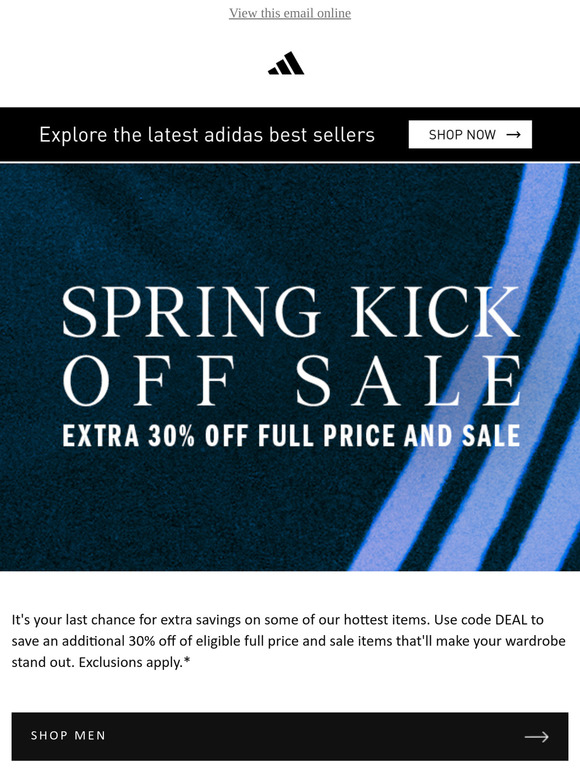Image resolution: width=580 pixels, height=774 pixels.
Task: Click the asterisk after Exclusions apply
Action: [x=187, y=660]
